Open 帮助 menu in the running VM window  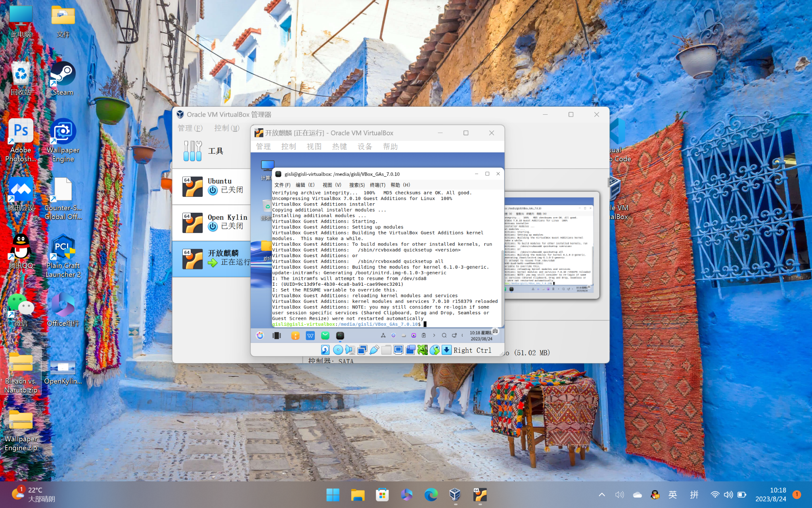tap(390, 146)
